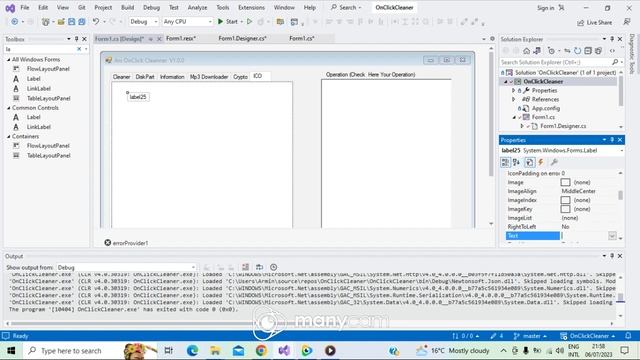Select App.config in Solution Explorer
The height and width of the screenshot is (360, 640).
point(546,108)
